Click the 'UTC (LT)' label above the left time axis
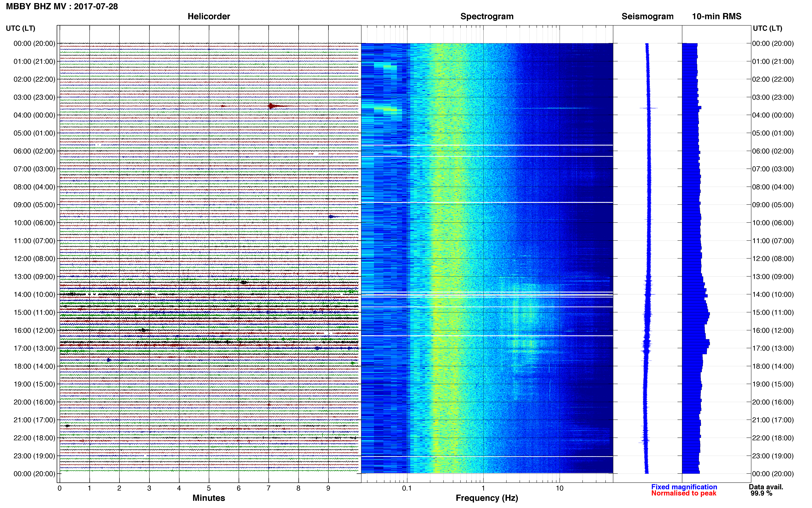Screen dimensions: 812x508 click(21, 28)
